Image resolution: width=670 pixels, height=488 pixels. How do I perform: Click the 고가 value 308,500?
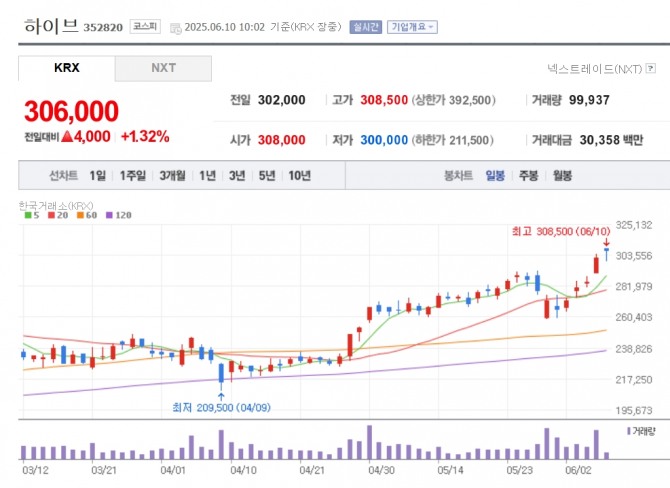click(384, 100)
